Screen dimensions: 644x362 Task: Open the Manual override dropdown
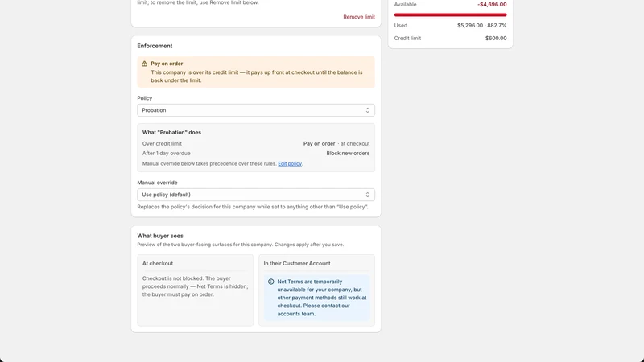(x=256, y=195)
